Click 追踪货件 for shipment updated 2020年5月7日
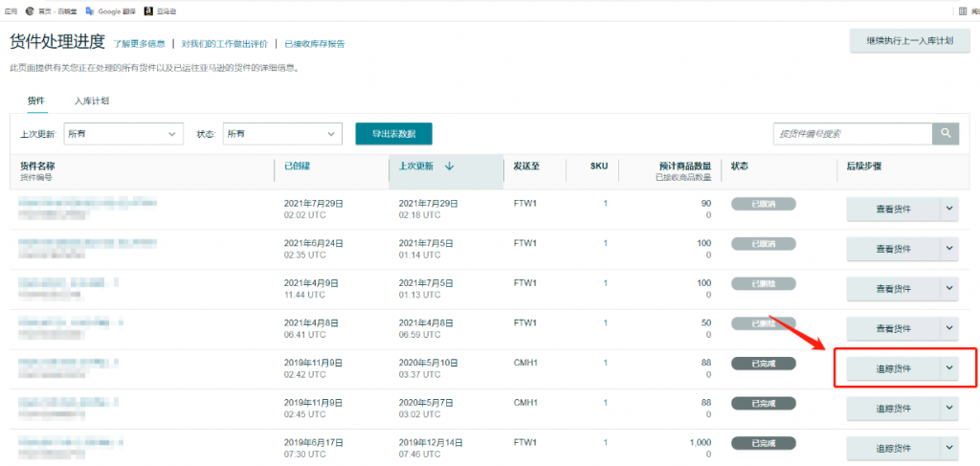The width and height of the screenshot is (980, 466). pyautogui.click(x=893, y=408)
